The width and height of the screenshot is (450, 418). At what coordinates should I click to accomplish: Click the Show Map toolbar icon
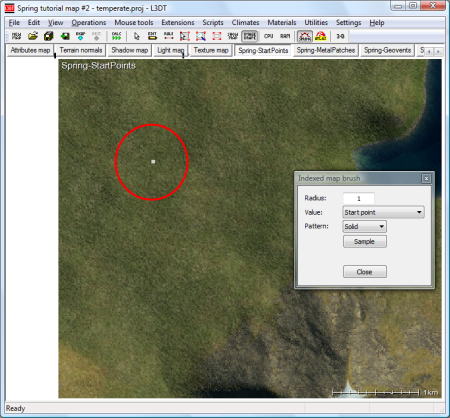click(233, 36)
